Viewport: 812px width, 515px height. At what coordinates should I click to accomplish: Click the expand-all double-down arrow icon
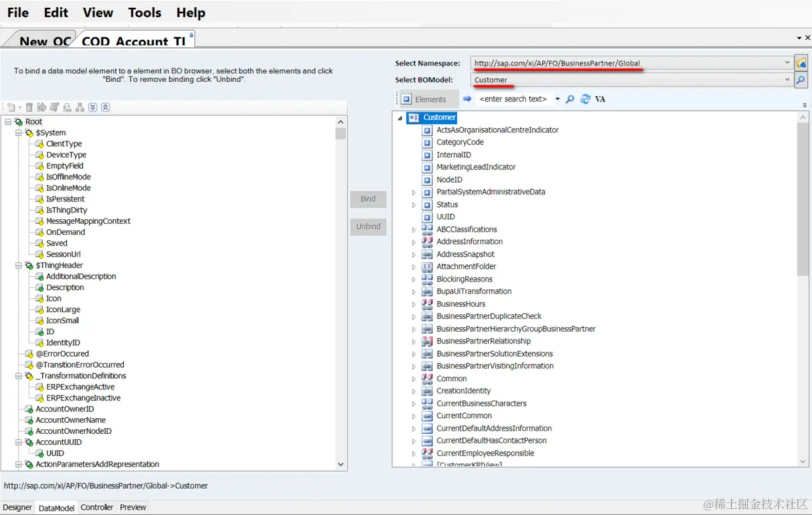click(x=92, y=107)
